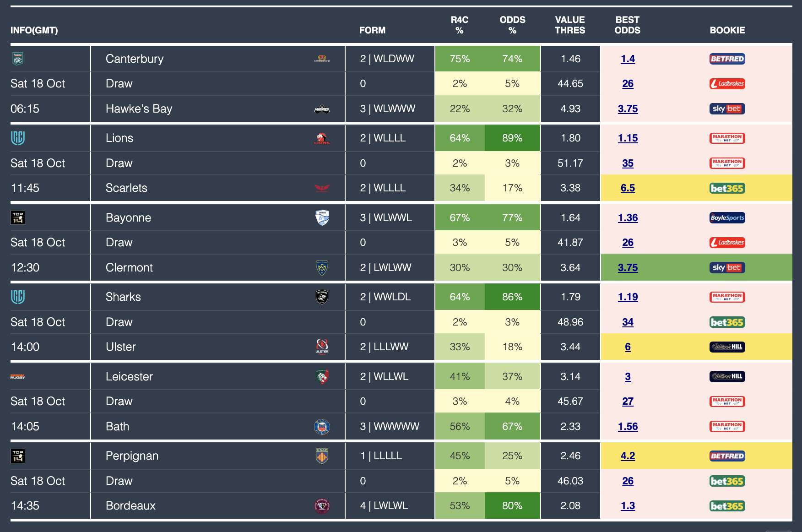This screenshot has width=802, height=532.
Task: Click the Bayonne club crest
Action: [x=322, y=217]
